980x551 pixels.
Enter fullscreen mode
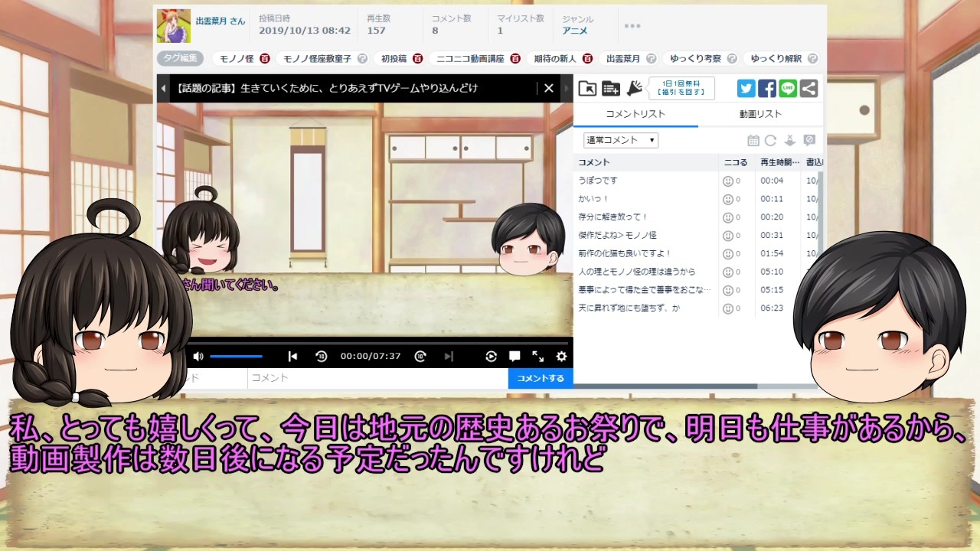point(538,356)
